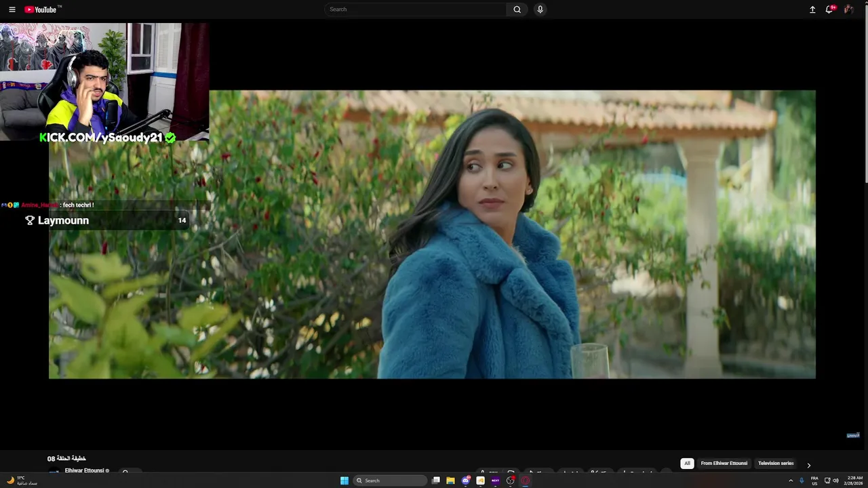
Task: Click the KICK.COM/ySaoudy21 overlay text
Action: (x=107, y=138)
